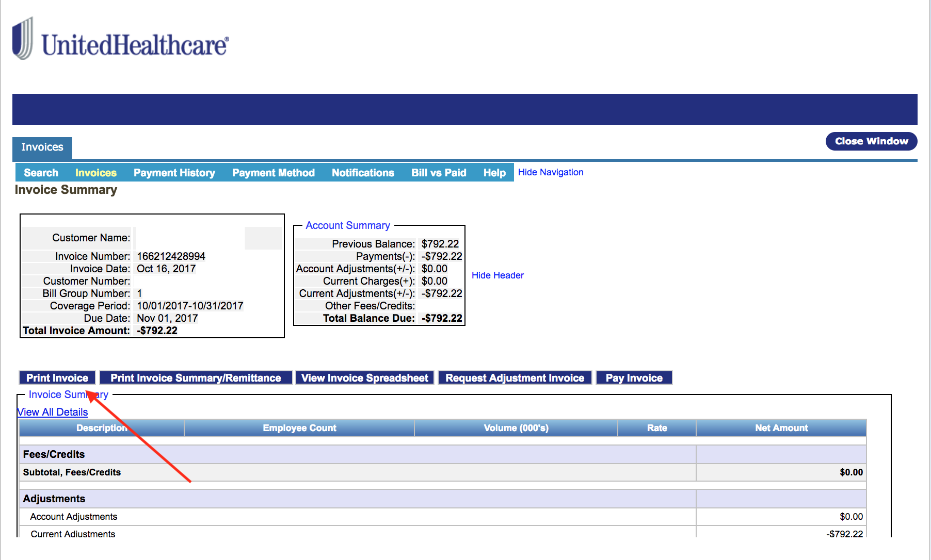Go to the Bill vs Paid section

[x=439, y=172]
